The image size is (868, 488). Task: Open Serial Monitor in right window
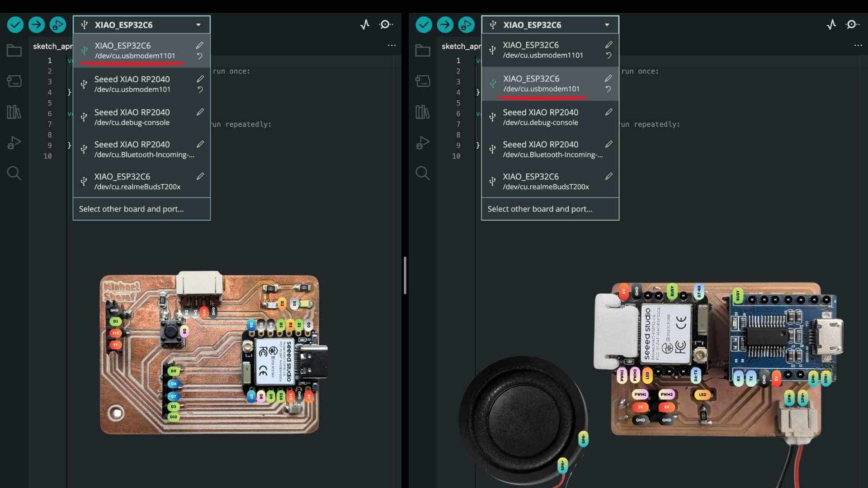pos(852,24)
